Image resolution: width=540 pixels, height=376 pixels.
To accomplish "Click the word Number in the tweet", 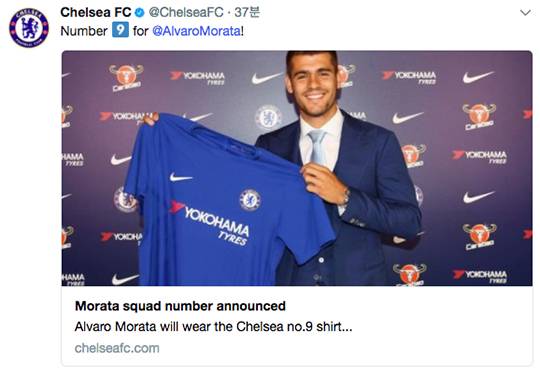I will 84,31.
